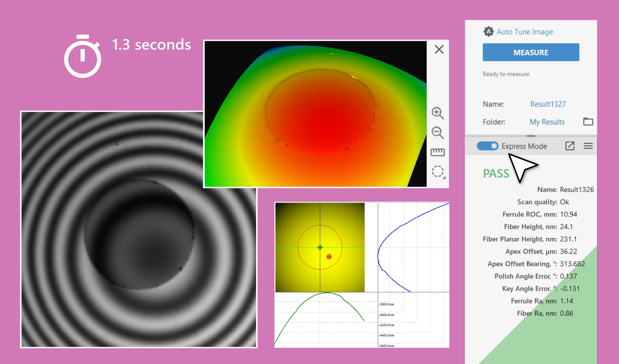This screenshot has height=364, width=619.
Task: Click the green crosshair center marker
Action: pos(320,247)
